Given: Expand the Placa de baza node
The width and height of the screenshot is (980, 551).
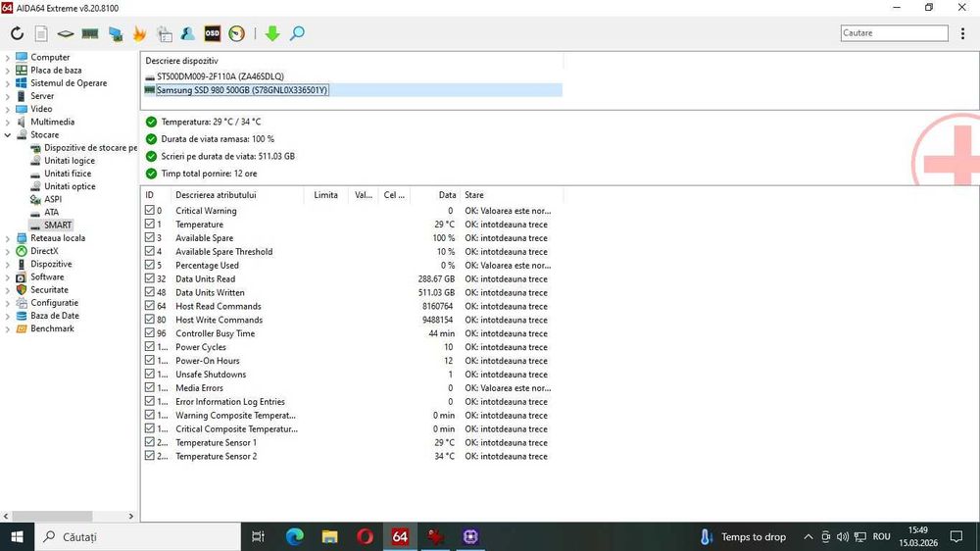Looking at the screenshot, I should click(x=8, y=71).
